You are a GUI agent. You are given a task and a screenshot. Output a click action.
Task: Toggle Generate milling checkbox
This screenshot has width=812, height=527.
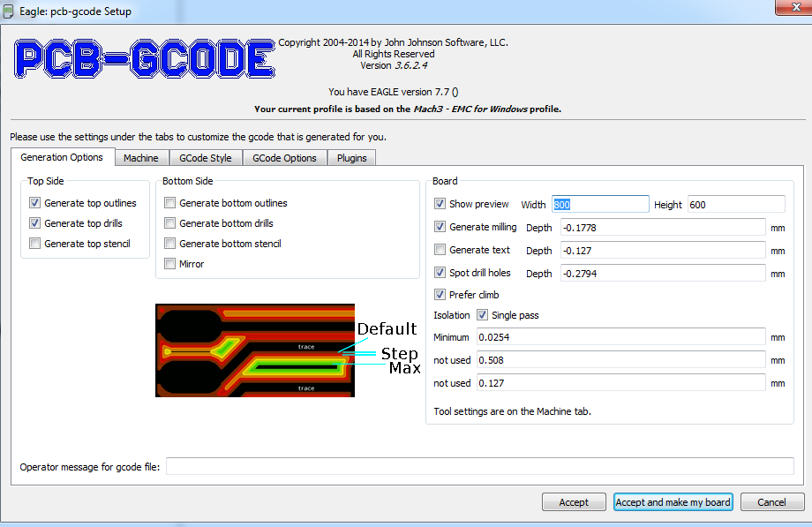pyautogui.click(x=440, y=227)
